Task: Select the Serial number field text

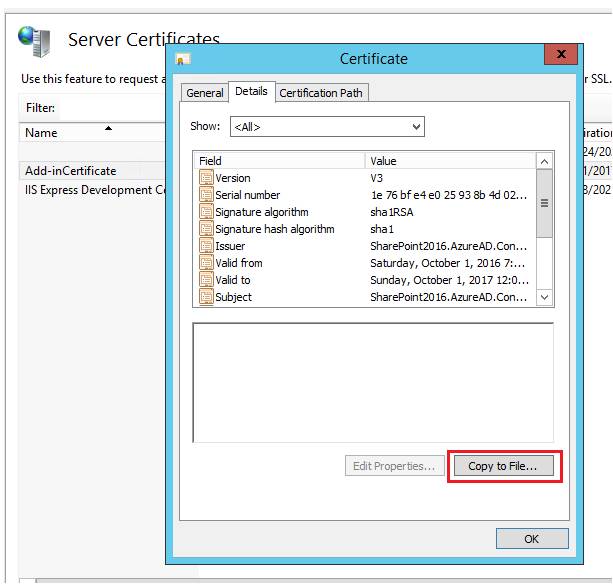Action: [x=247, y=195]
